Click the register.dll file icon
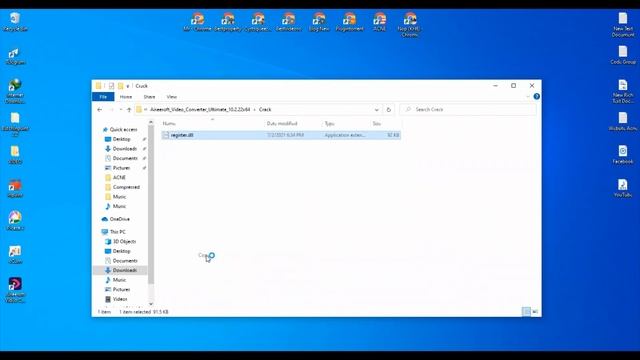The image size is (640, 360). click(x=165, y=135)
